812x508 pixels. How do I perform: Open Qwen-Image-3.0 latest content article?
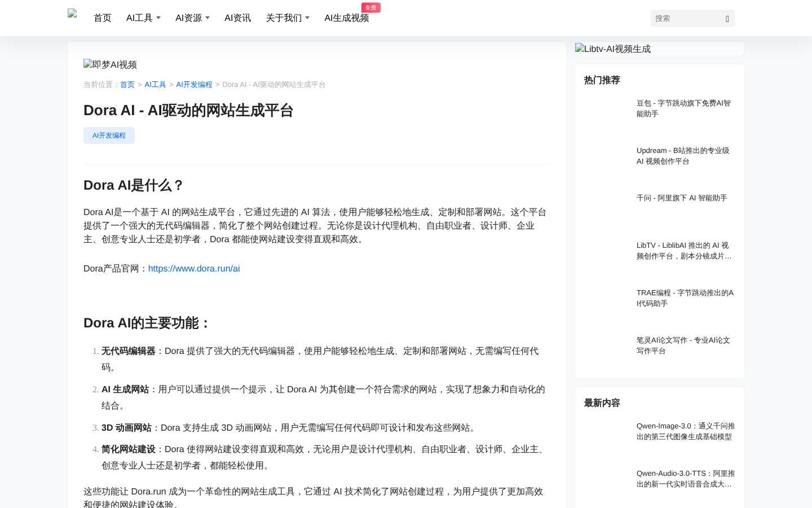click(x=685, y=431)
